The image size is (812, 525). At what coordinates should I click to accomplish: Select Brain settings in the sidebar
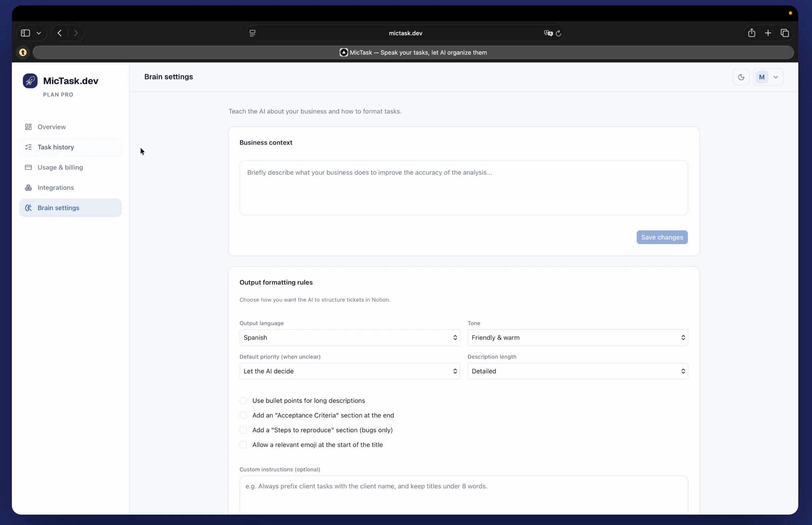click(x=70, y=208)
